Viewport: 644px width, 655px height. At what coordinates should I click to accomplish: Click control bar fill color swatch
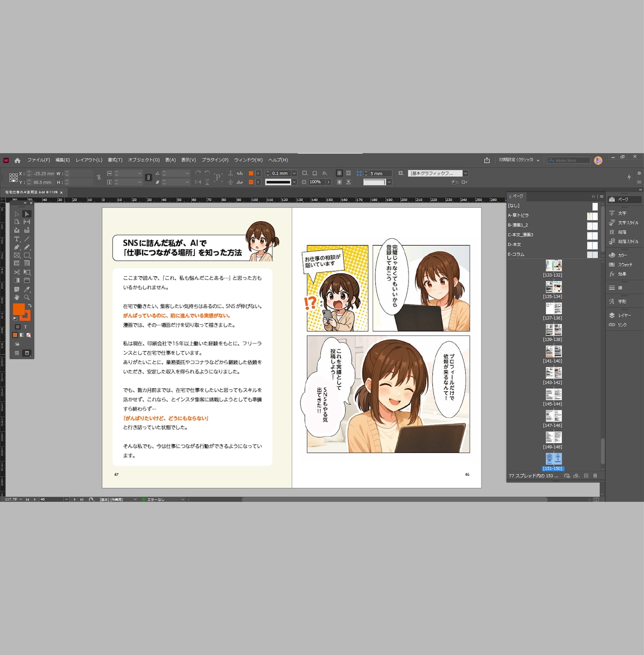(x=251, y=173)
